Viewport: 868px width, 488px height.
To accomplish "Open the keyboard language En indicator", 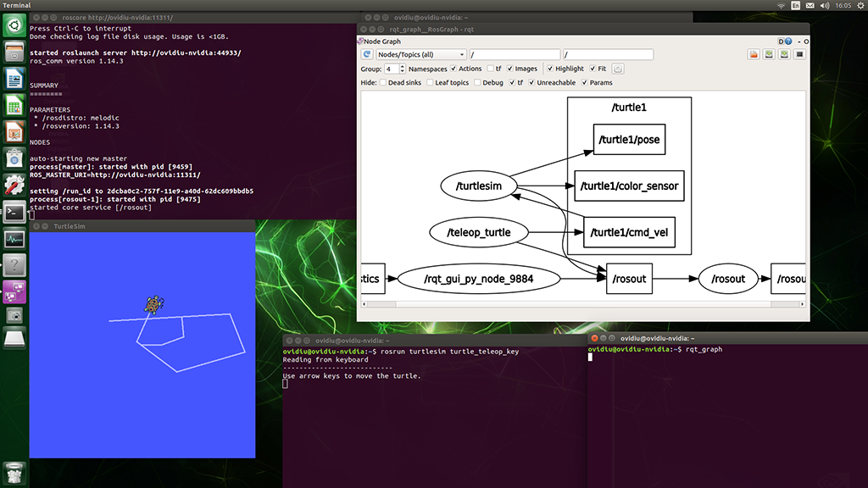I will point(795,5).
